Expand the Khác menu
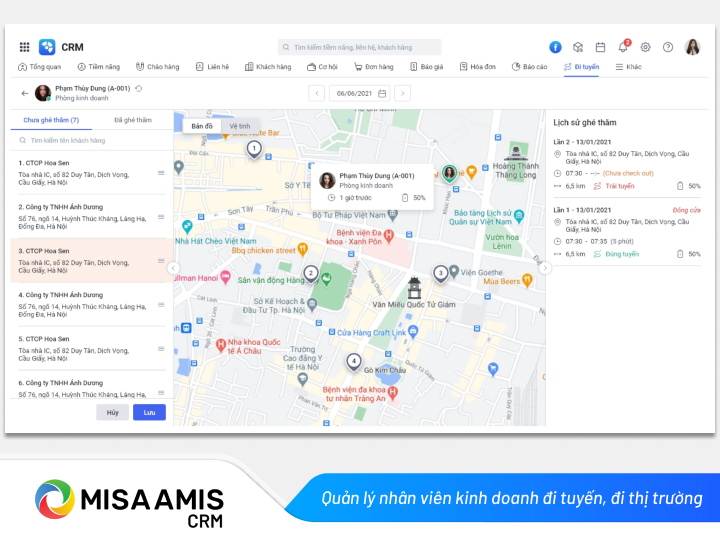720x540 pixels. 628,67
